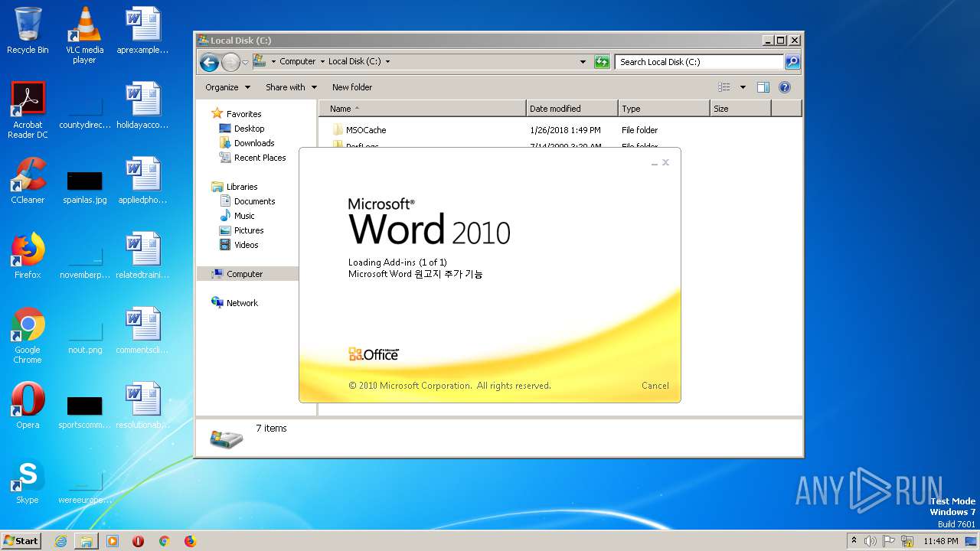Show hidden system tray icons
Image resolution: width=980 pixels, height=551 pixels.
[x=854, y=541]
